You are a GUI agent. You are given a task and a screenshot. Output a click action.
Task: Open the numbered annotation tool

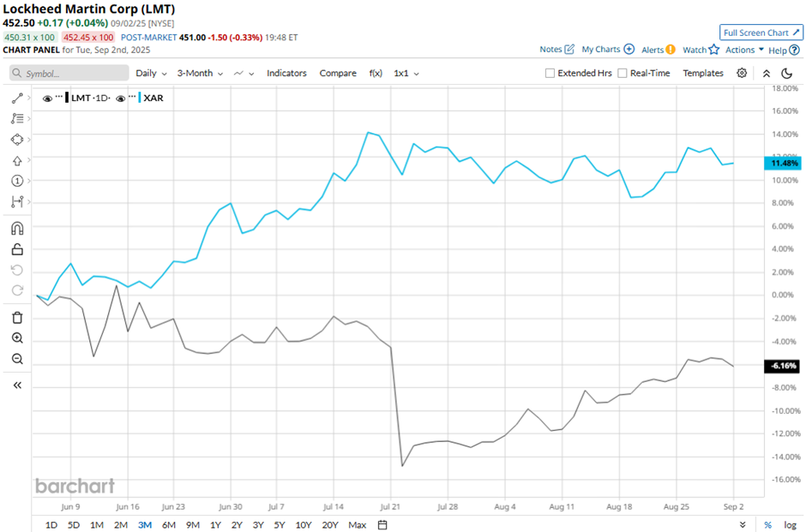[x=17, y=181]
